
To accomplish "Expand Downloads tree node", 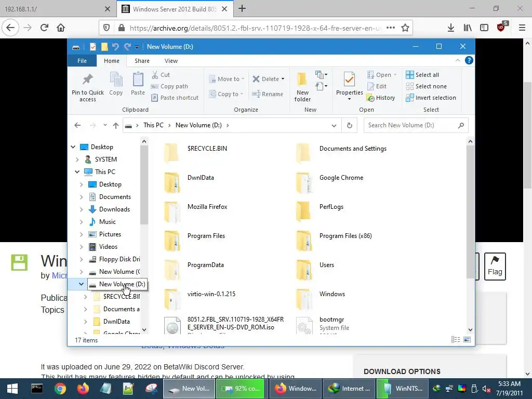I will 82,209.
